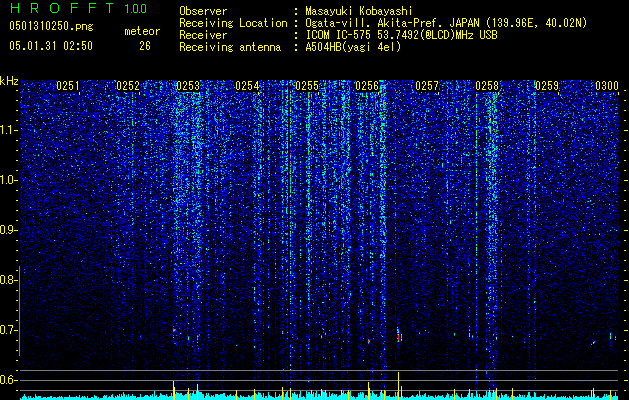Click the Receiving Location label
Image resolution: width=629 pixels, height=400 pixels.
[233, 23]
